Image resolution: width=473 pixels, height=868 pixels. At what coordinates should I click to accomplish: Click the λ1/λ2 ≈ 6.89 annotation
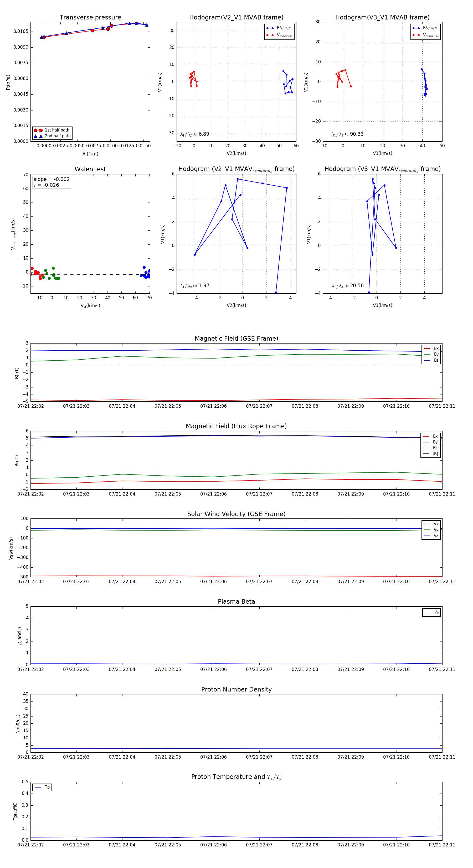click(x=194, y=134)
